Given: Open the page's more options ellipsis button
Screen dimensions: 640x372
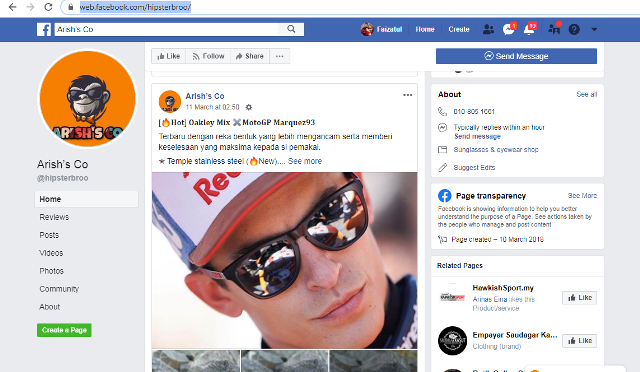Looking at the screenshot, I should click(279, 56).
